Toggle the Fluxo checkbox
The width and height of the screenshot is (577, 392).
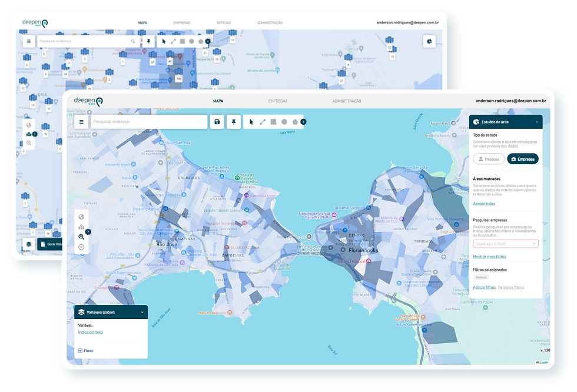coord(80,350)
